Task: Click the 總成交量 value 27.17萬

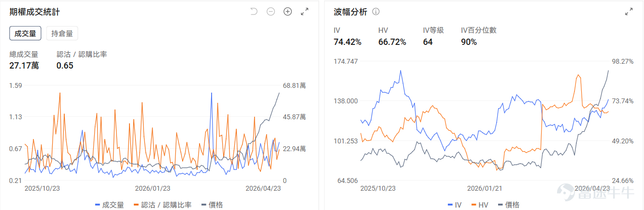Action: point(24,65)
